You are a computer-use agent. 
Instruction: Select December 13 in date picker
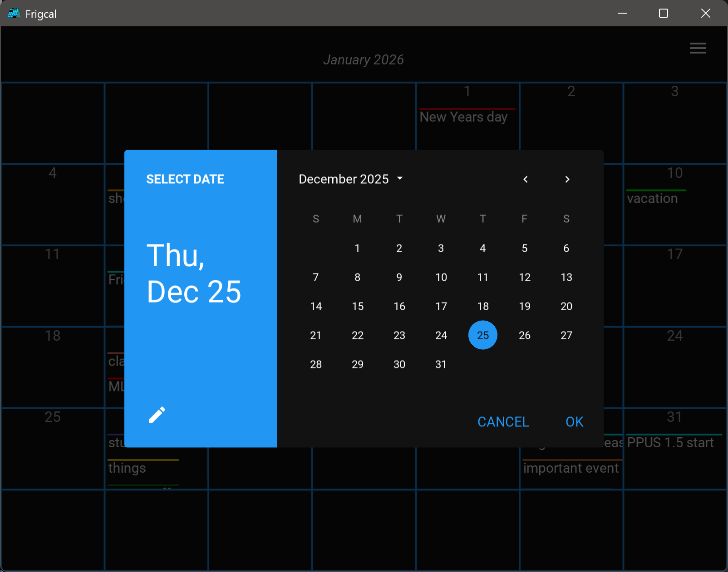coord(566,277)
